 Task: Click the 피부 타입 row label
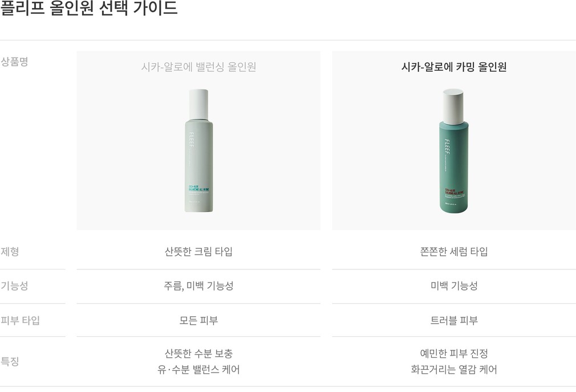(20, 320)
